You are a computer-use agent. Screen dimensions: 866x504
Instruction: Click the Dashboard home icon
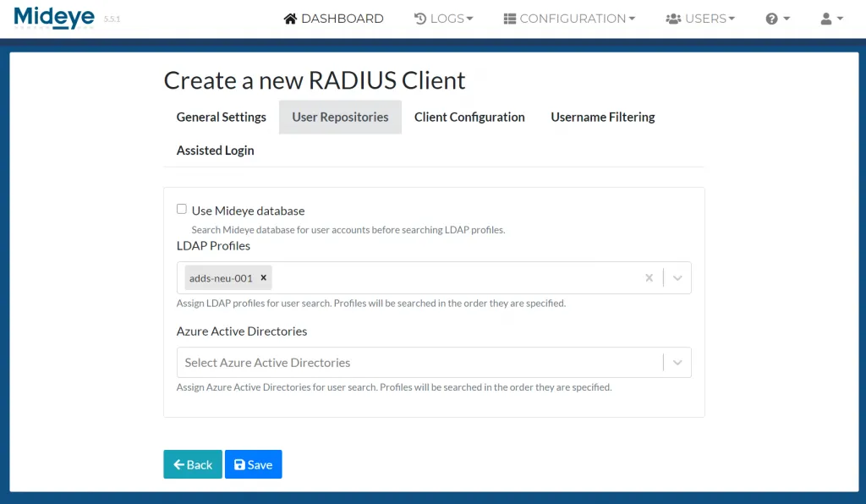tap(290, 18)
